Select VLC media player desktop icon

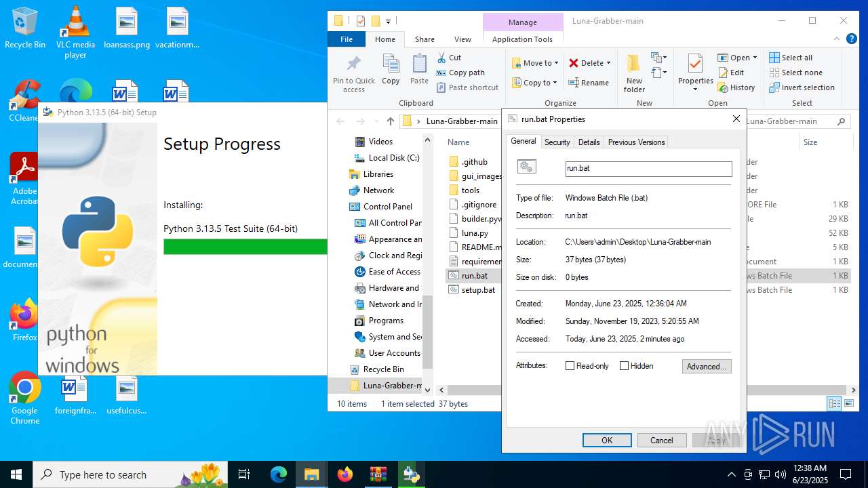75,32
